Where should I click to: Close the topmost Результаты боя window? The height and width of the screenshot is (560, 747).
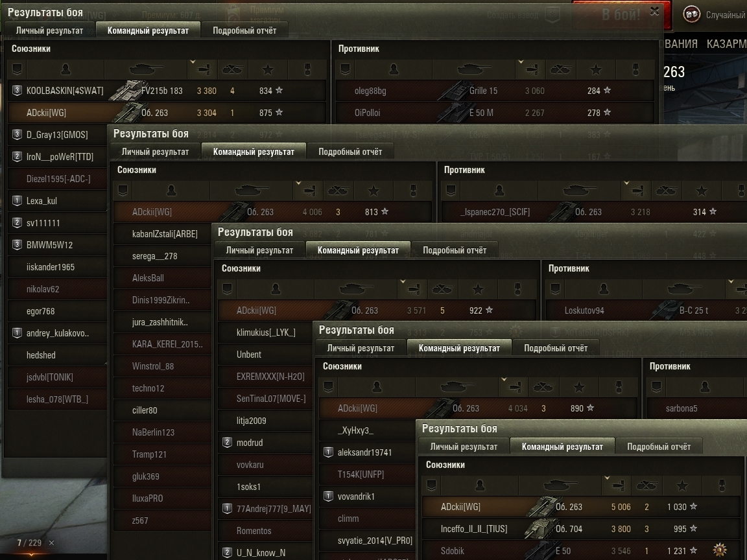tap(655, 11)
